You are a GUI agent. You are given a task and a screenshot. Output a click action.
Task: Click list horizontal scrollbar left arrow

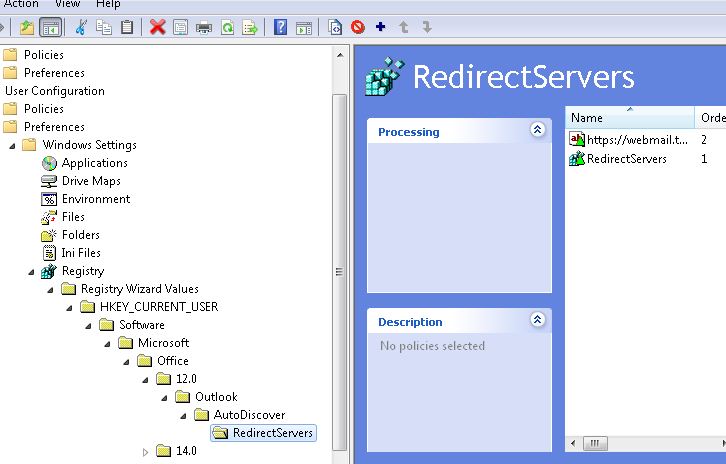pyautogui.click(x=573, y=444)
